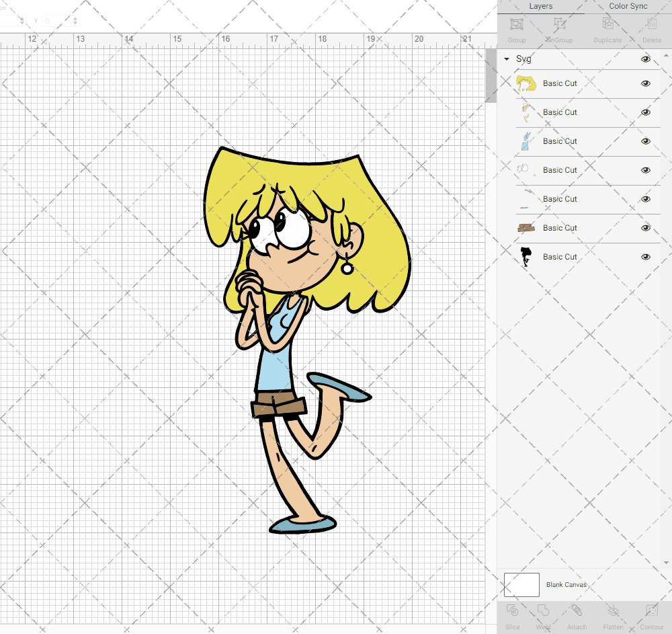Toggle visibility of blue shirt layer
This screenshot has width=672, height=634.
pyautogui.click(x=646, y=141)
